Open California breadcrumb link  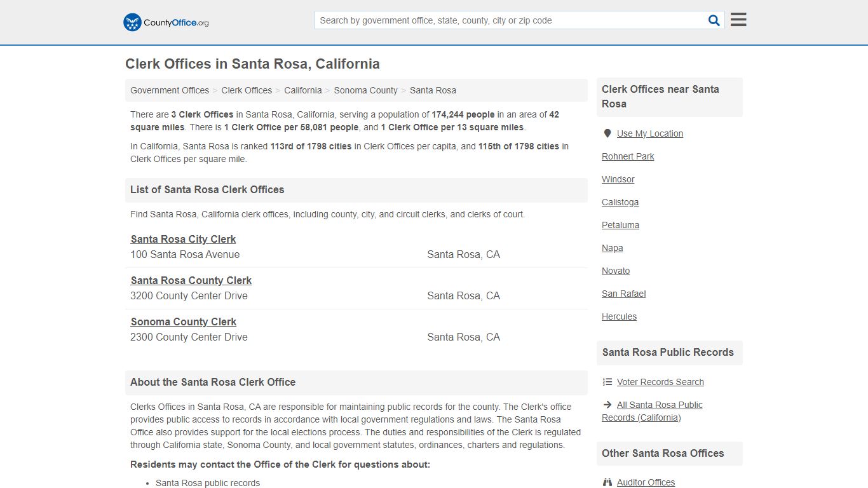click(303, 90)
